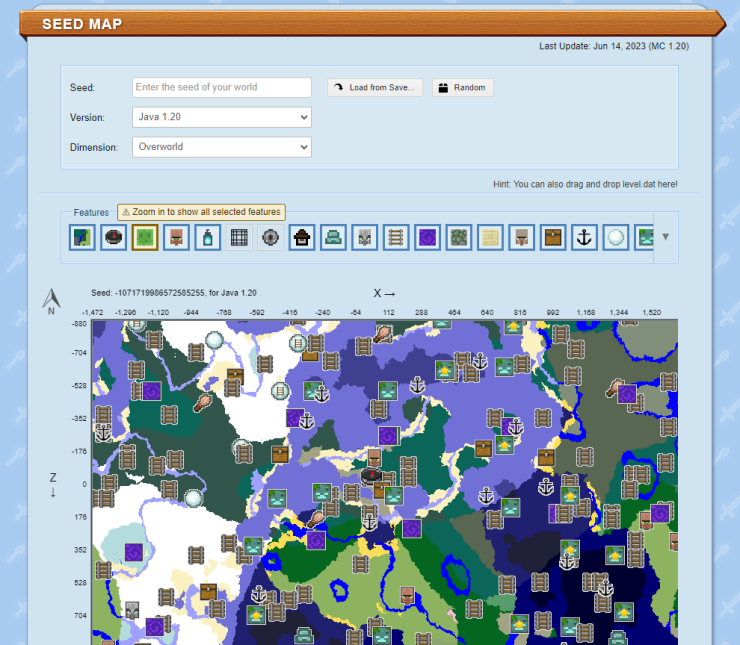740x645 pixels.
Task: Click the X axis label '-1,472'
Action: click(x=92, y=312)
